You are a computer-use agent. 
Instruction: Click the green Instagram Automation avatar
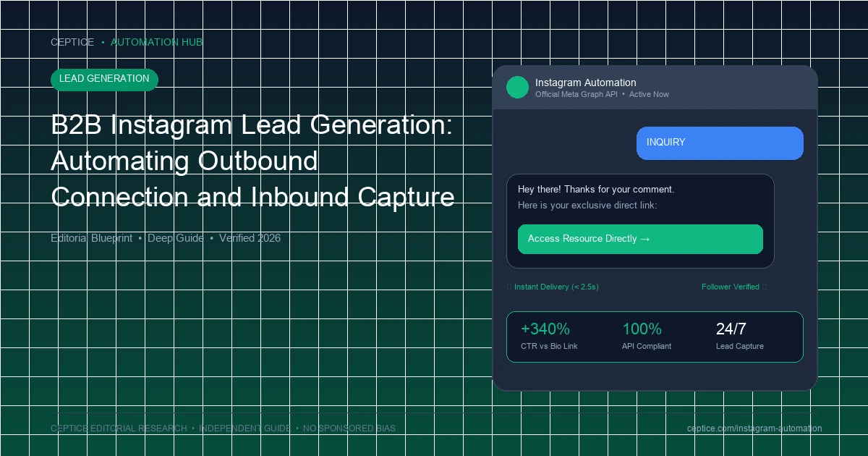pos(517,88)
